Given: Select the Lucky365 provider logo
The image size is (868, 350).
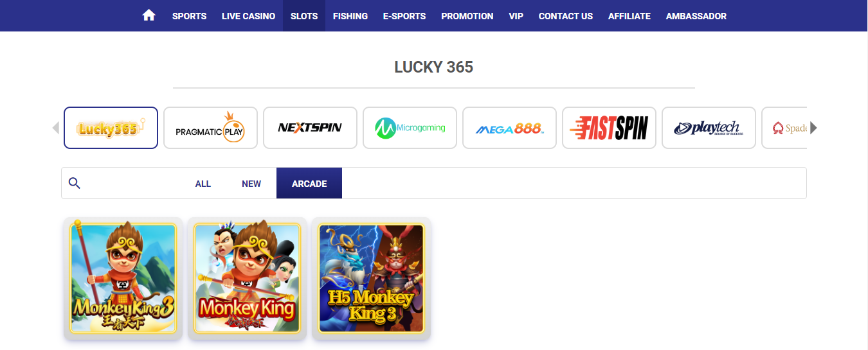Looking at the screenshot, I should point(111,128).
